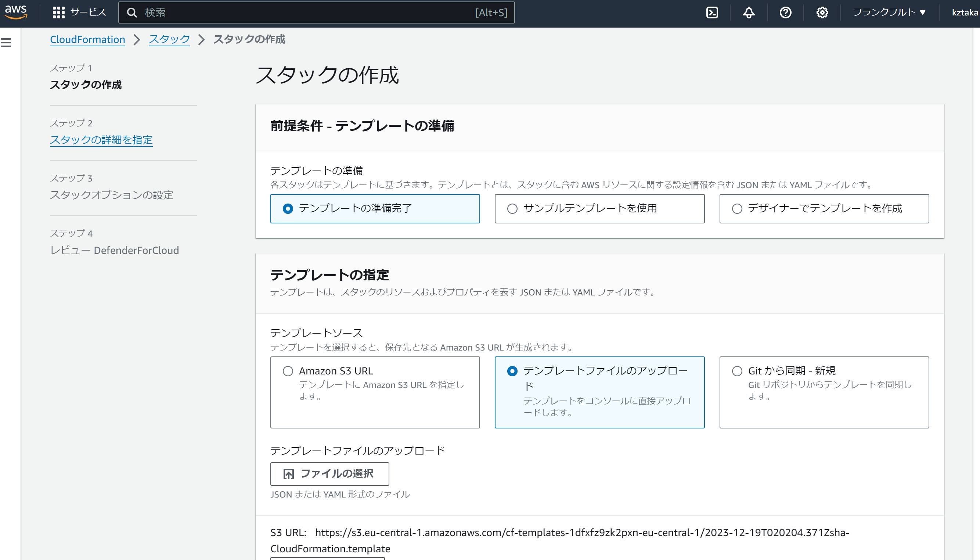Launch CloudShell from the top bar icon
The width and height of the screenshot is (980, 560).
click(x=712, y=12)
